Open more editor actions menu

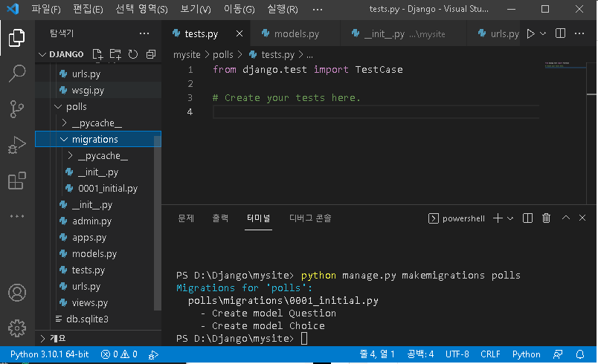coord(579,33)
